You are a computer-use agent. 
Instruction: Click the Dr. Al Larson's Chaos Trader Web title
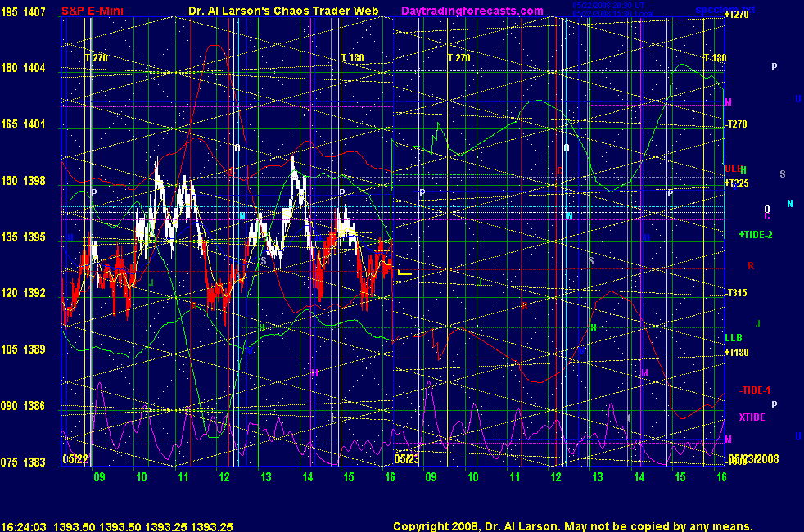tap(277, 11)
